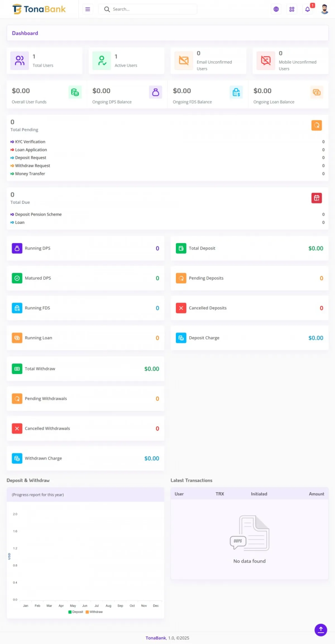
Task: Click the back-to-top arrow button
Action: (x=321, y=630)
